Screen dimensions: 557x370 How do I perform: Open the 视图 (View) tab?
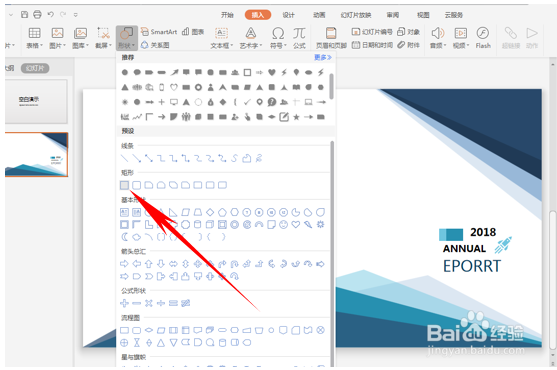pos(423,15)
